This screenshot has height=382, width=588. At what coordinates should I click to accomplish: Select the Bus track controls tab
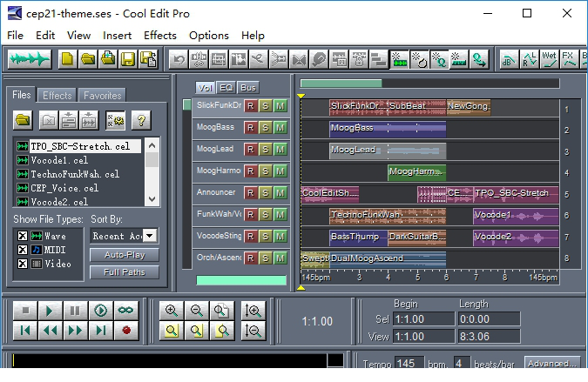(248, 88)
